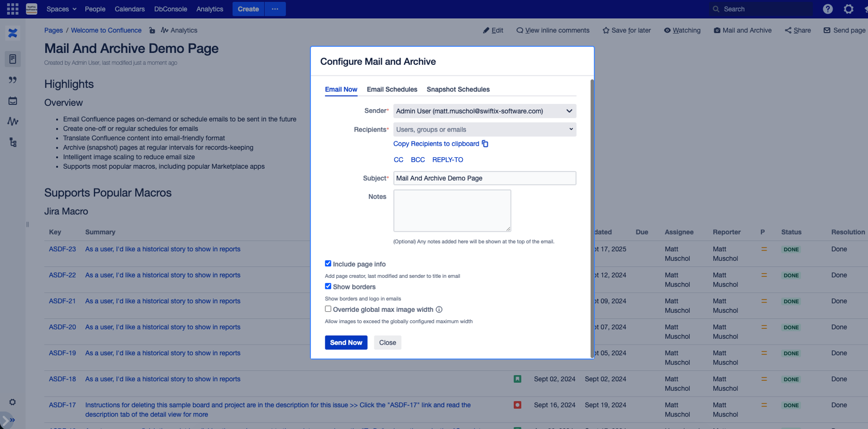Enable Override global max image width
The image size is (868, 429).
click(328, 308)
